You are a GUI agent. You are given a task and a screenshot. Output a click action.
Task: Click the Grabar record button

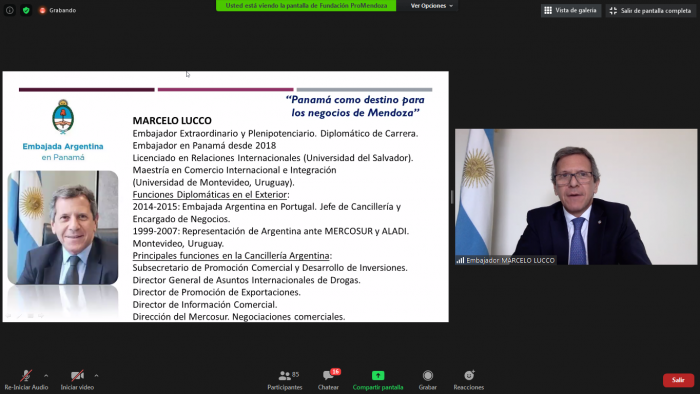point(428,381)
